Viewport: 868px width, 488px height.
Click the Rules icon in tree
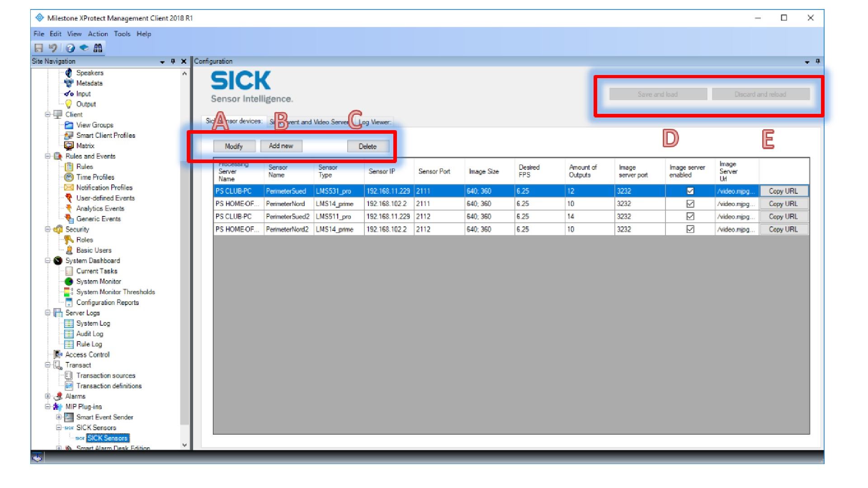[x=69, y=166]
